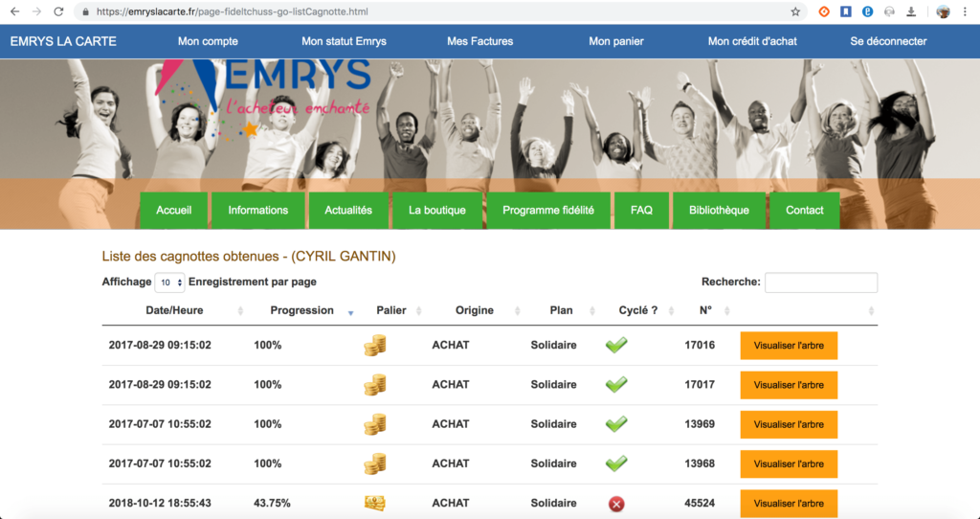Open Mon compte in top navigation
The height and width of the screenshot is (519, 980).
coord(208,41)
